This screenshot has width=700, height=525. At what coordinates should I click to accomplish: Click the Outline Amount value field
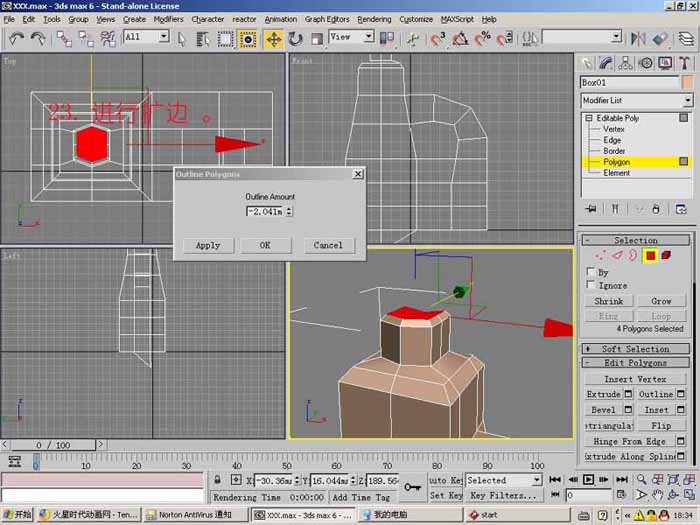click(265, 212)
